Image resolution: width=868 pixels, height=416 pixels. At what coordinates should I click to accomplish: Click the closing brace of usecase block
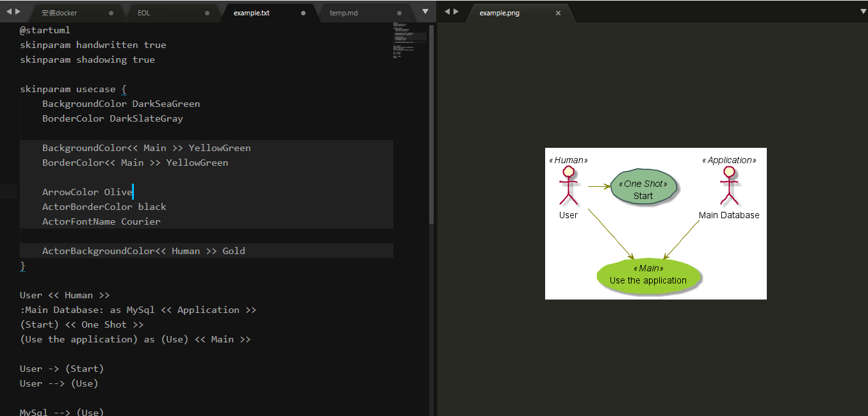tap(23, 266)
